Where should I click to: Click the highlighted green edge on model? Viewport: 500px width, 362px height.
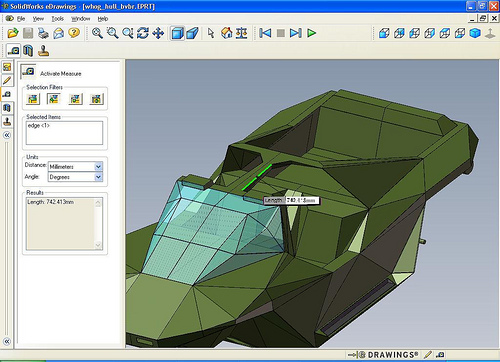point(257,177)
